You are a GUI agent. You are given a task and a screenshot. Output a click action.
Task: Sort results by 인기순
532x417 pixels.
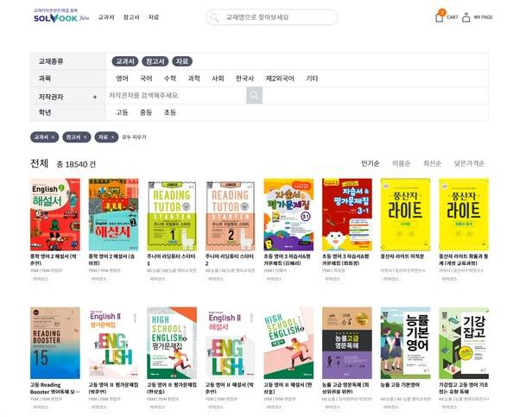click(370, 163)
